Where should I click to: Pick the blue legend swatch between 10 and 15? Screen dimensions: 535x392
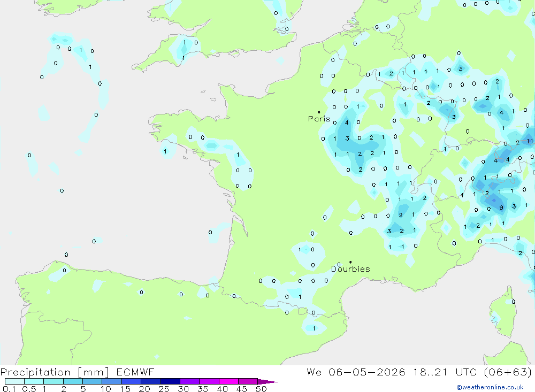(x=112, y=381)
